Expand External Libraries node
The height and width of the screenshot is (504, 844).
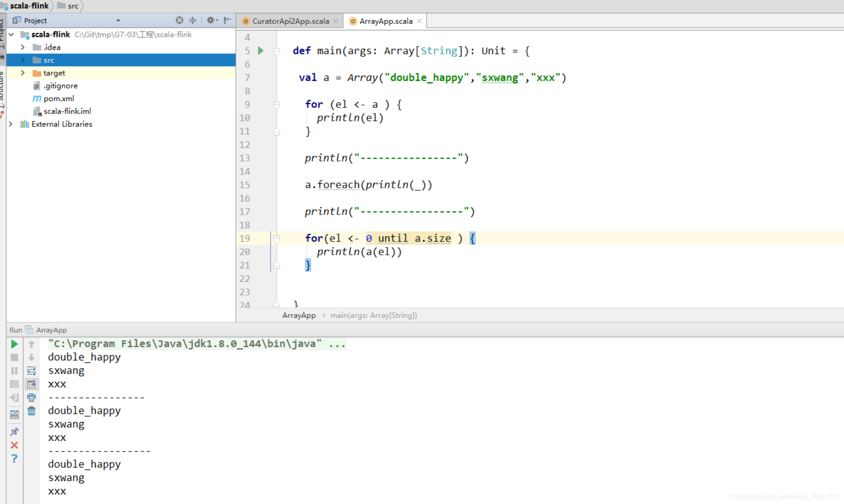[x=11, y=124]
